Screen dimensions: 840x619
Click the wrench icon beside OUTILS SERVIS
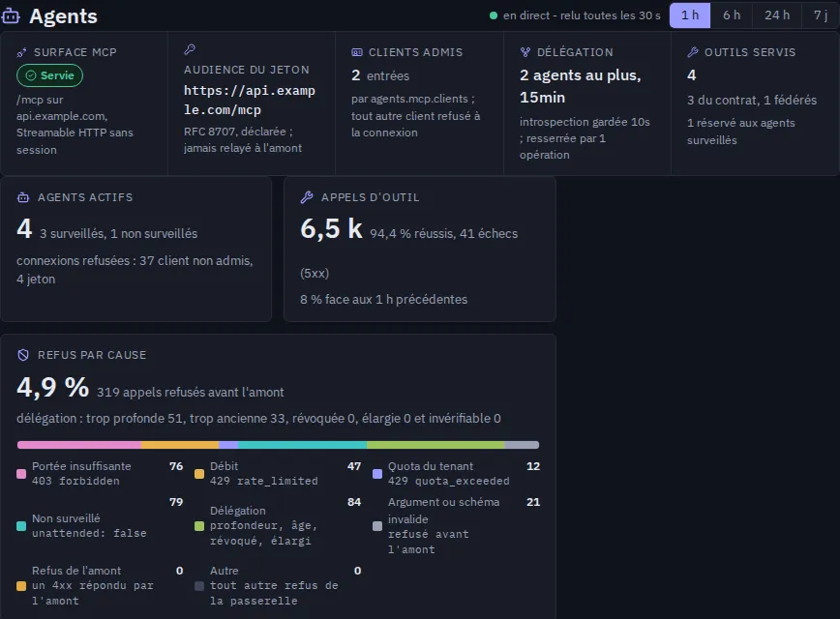[693, 52]
